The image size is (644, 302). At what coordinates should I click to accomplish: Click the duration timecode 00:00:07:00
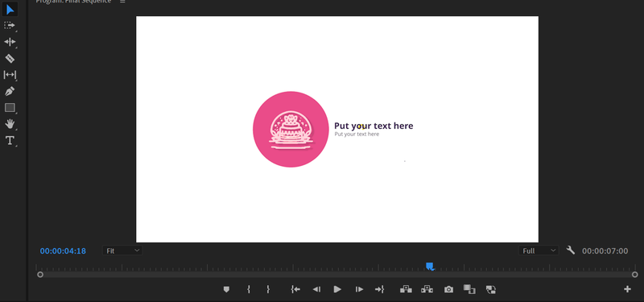(x=605, y=251)
